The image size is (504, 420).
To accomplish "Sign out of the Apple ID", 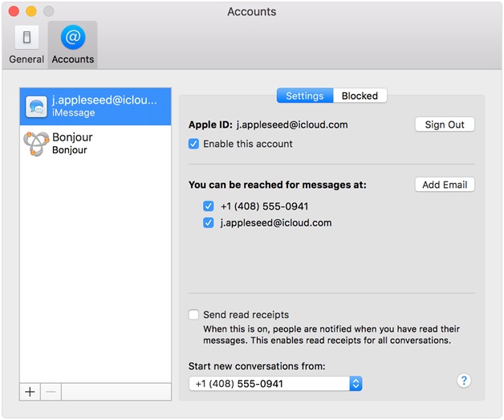I will pos(445,124).
